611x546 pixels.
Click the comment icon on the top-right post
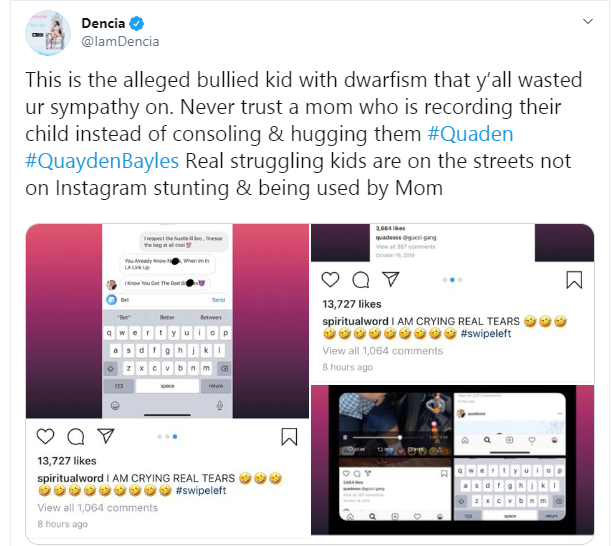pos(361,279)
